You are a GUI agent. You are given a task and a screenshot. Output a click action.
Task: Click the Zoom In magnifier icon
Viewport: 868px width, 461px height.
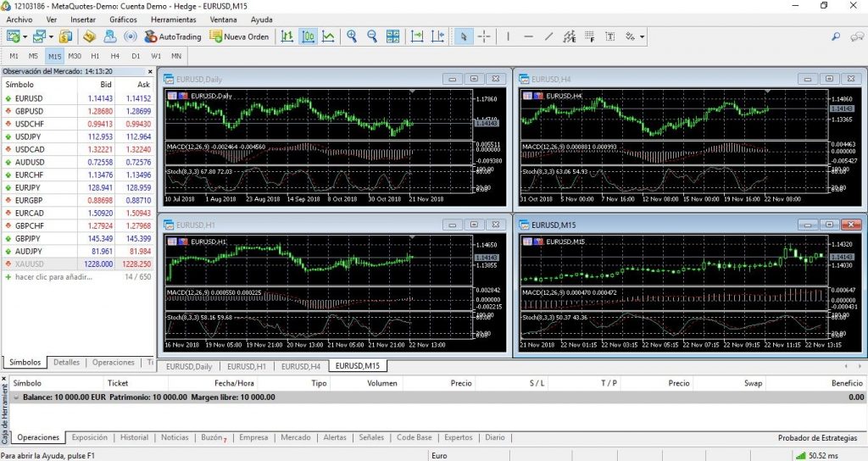coord(350,36)
